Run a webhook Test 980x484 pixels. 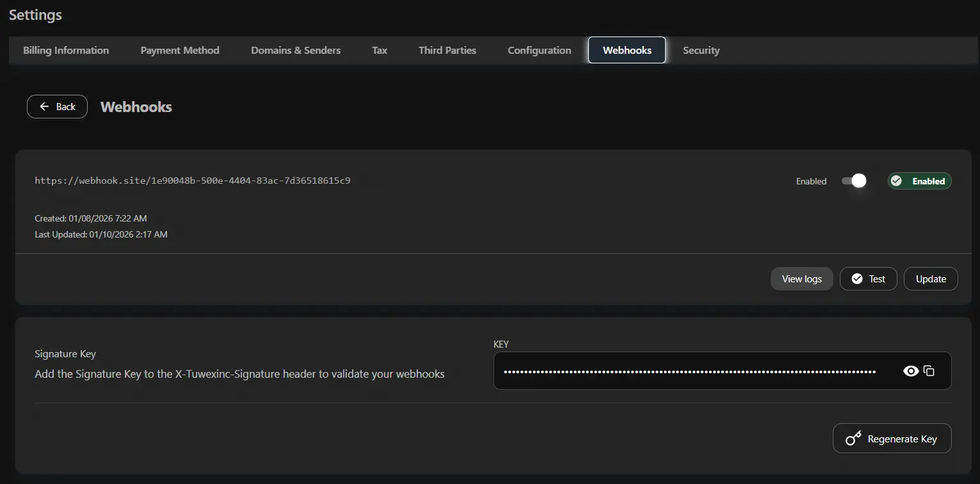(x=868, y=278)
